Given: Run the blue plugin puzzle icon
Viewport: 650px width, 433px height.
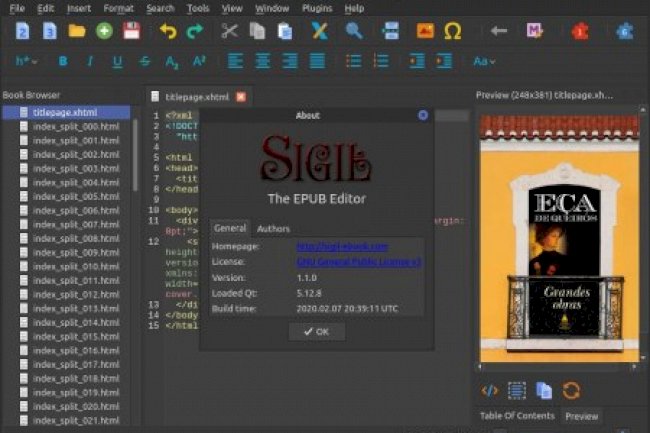Looking at the screenshot, I should 625,31.
